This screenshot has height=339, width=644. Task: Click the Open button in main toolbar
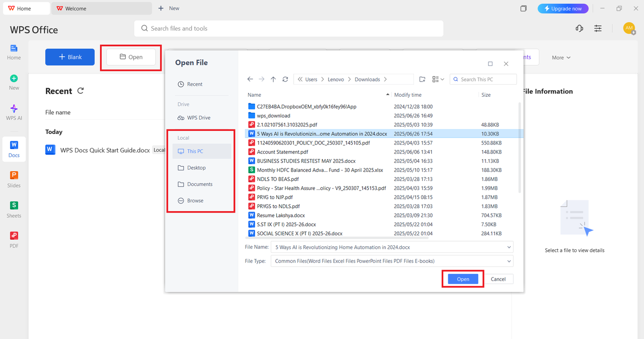pyautogui.click(x=131, y=57)
